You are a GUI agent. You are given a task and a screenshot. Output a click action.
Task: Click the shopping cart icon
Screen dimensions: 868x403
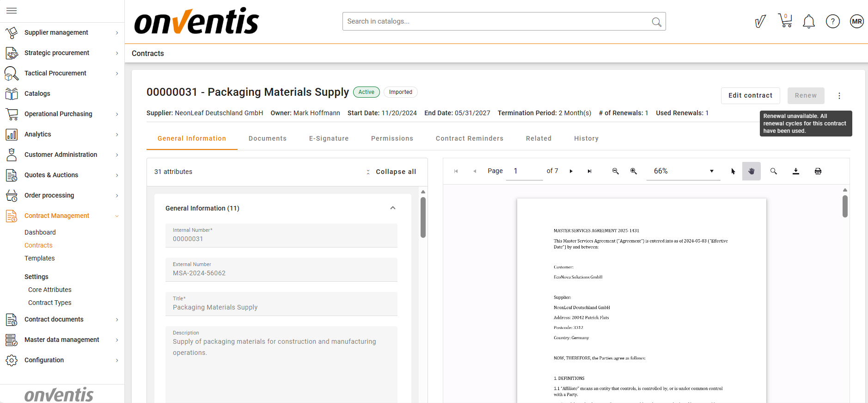(785, 21)
